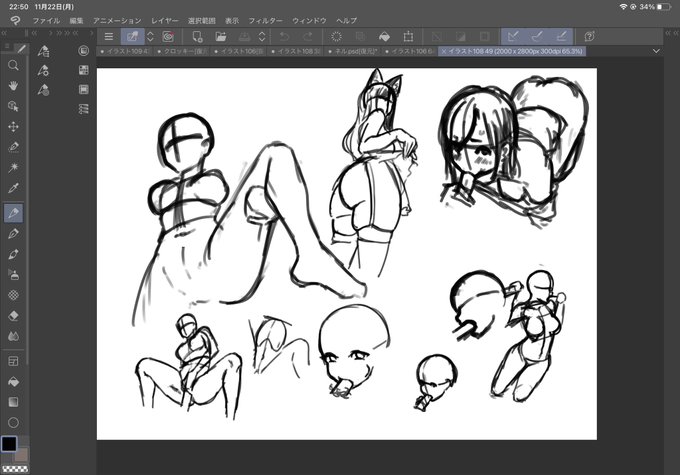Expand stepper arrows next to the Clip Studio icon
The image size is (680, 475).
tap(150, 36)
